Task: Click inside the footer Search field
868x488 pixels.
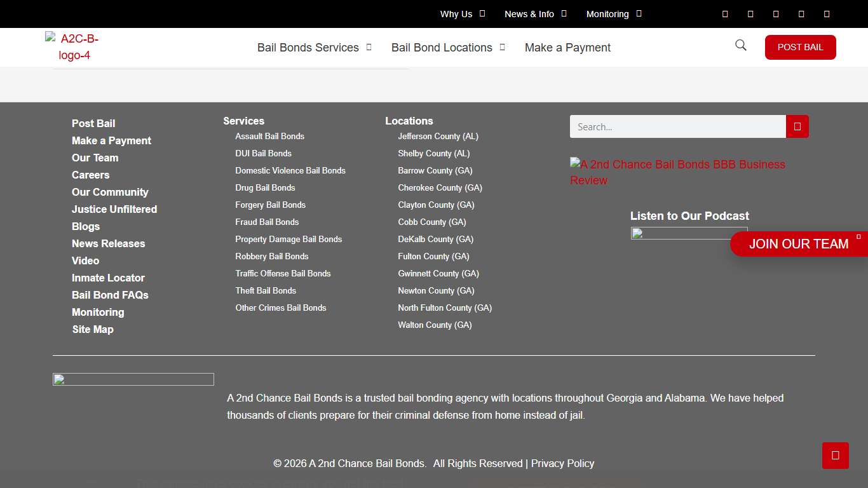Action: click(677, 126)
